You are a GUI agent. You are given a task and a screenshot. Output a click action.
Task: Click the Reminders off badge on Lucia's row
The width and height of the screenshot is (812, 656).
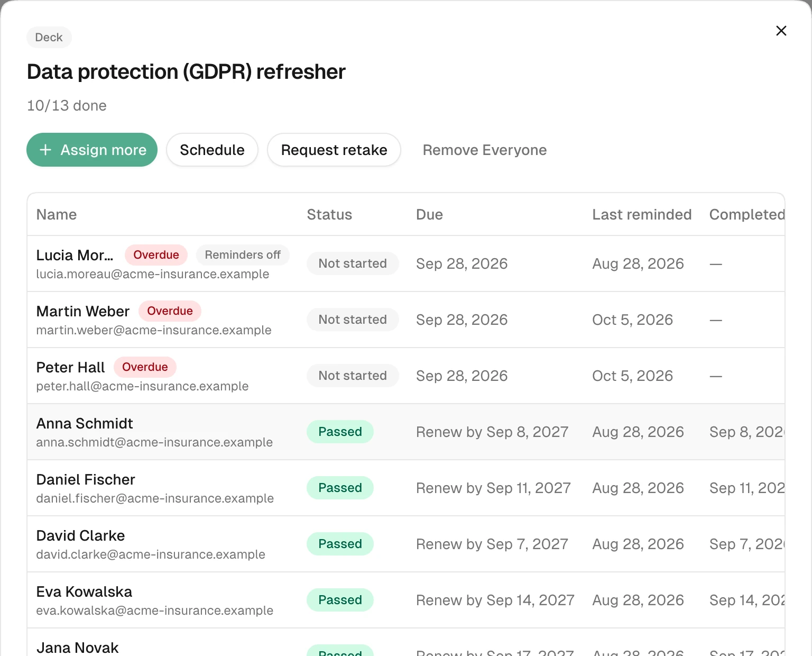pyautogui.click(x=243, y=255)
